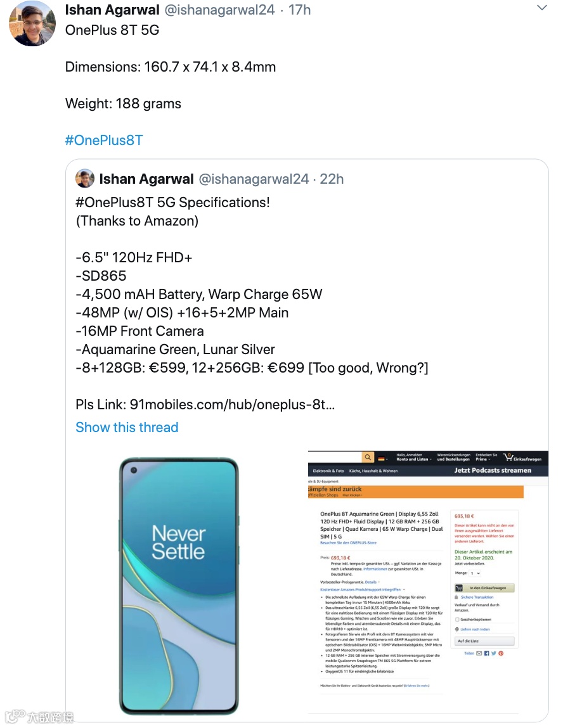The image size is (563, 728).
Task: Click the Show this thread link
Action: click(127, 427)
